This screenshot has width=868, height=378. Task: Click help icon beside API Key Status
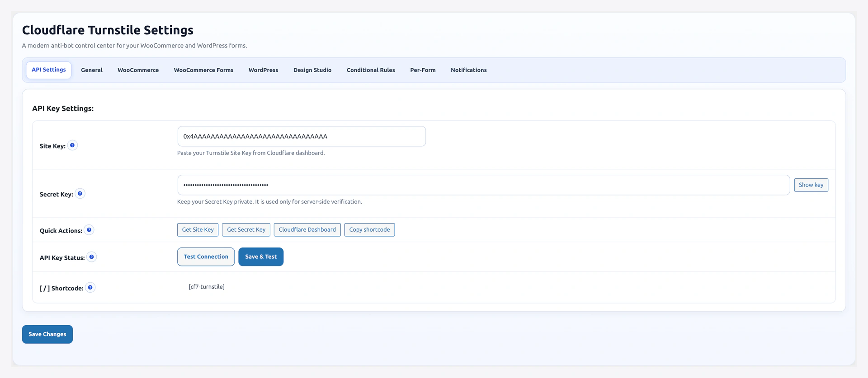tap(92, 257)
